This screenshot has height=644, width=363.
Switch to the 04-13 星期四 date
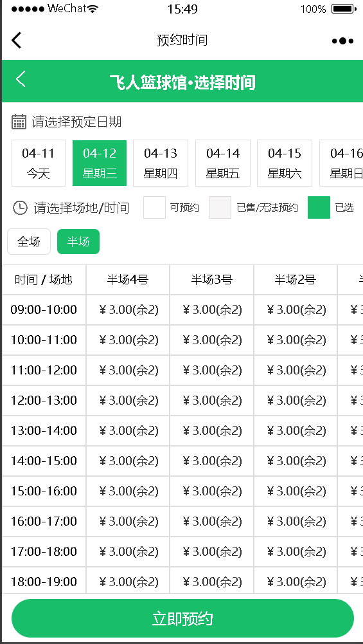tap(161, 163)
